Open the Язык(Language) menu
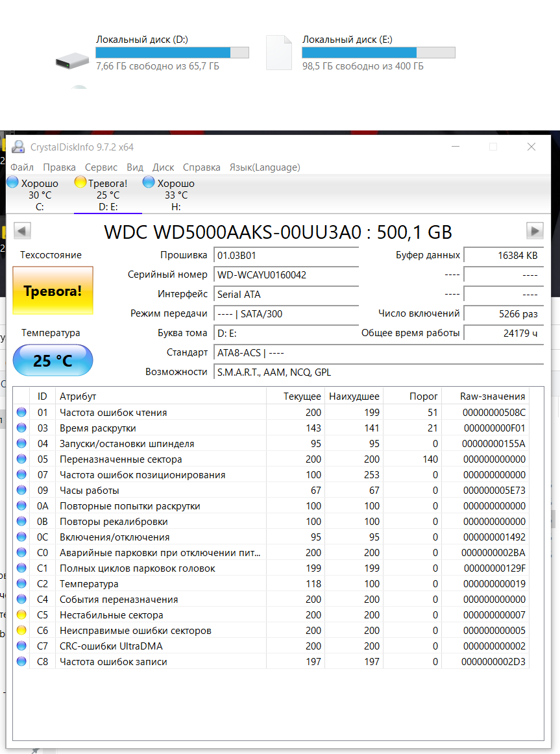Viewport: 560px width, 754px height. pos(265,167)
